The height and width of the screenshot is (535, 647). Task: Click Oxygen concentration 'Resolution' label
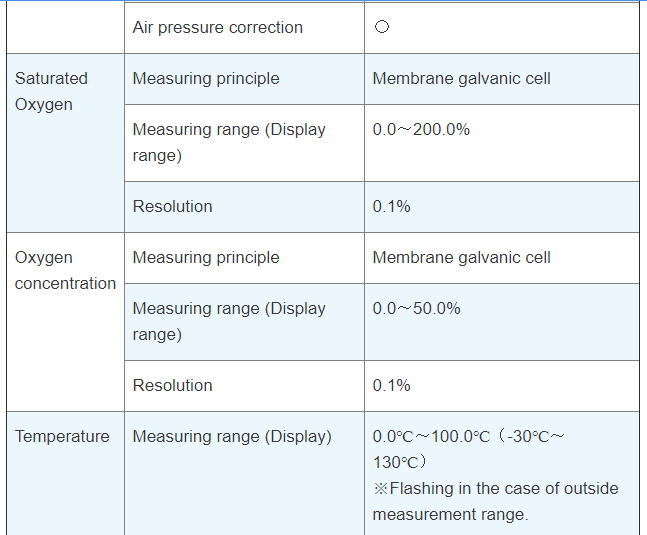click(172, 385)
